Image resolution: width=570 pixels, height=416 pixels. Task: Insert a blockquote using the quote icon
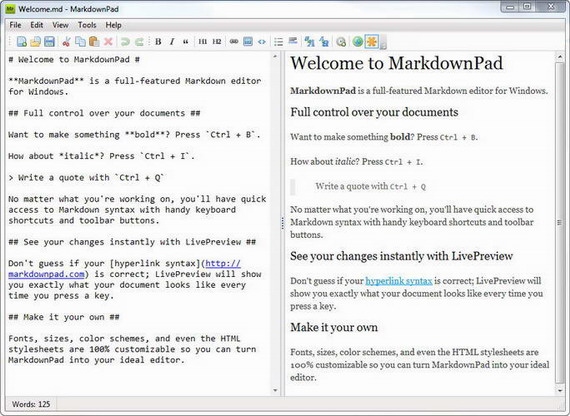(186, 42)
